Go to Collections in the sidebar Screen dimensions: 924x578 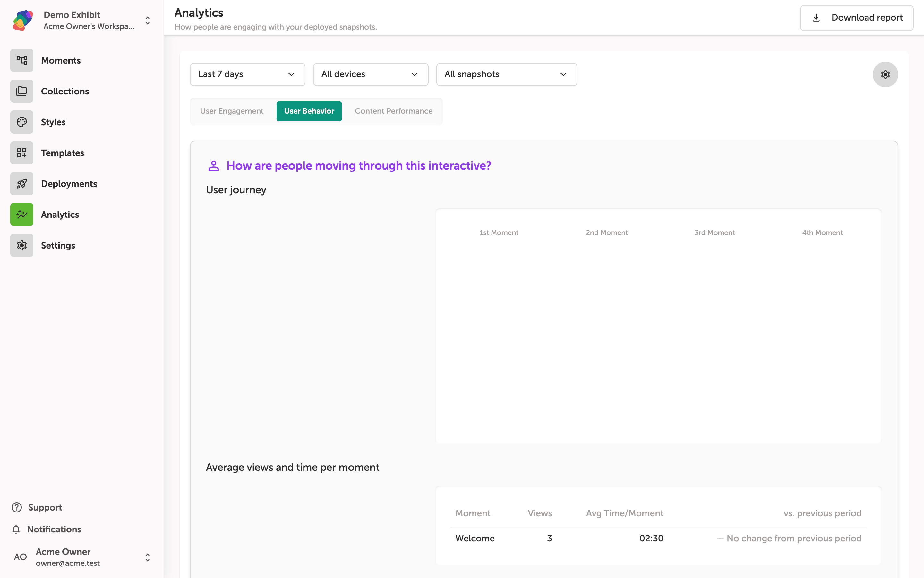pyautogui.click(x=65, y=92)
